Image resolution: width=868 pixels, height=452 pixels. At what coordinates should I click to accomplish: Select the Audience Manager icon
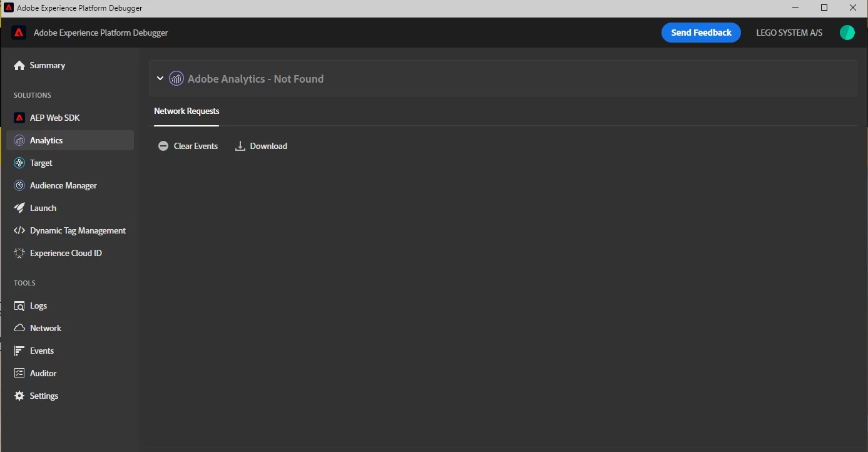(x=19, y=185)
